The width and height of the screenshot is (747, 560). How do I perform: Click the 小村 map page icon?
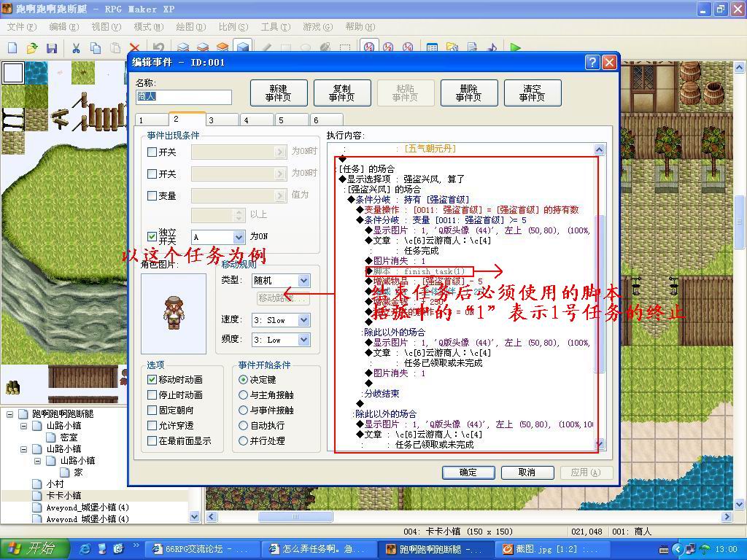(37, 484)
